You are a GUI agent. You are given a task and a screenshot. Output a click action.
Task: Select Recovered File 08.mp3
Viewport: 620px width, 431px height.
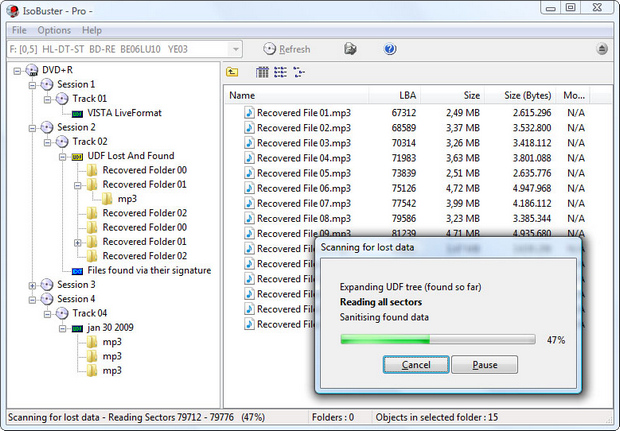pyautogui.click(x=304, y=218)
